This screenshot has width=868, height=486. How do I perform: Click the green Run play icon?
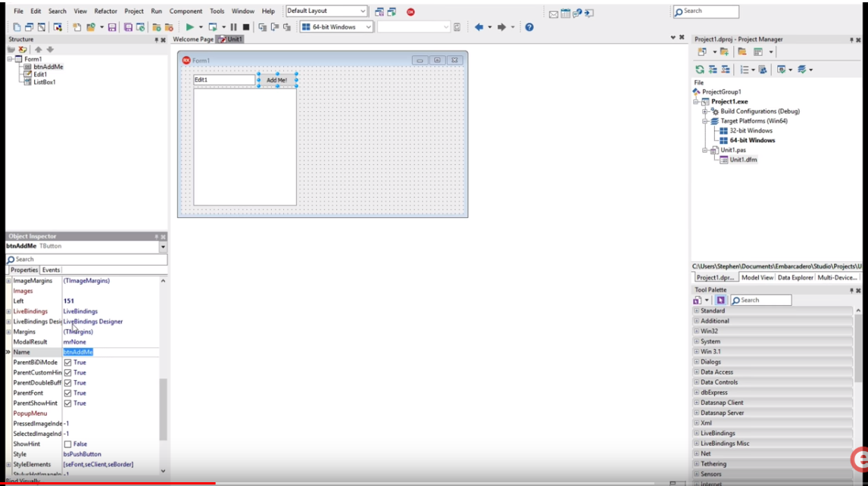point(189,26)
